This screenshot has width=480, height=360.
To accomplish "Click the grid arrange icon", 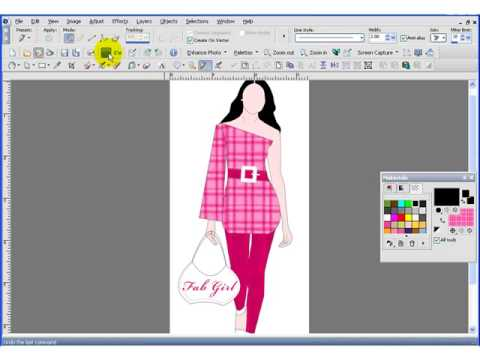I will pyautogui.click(x=368, y=66).
